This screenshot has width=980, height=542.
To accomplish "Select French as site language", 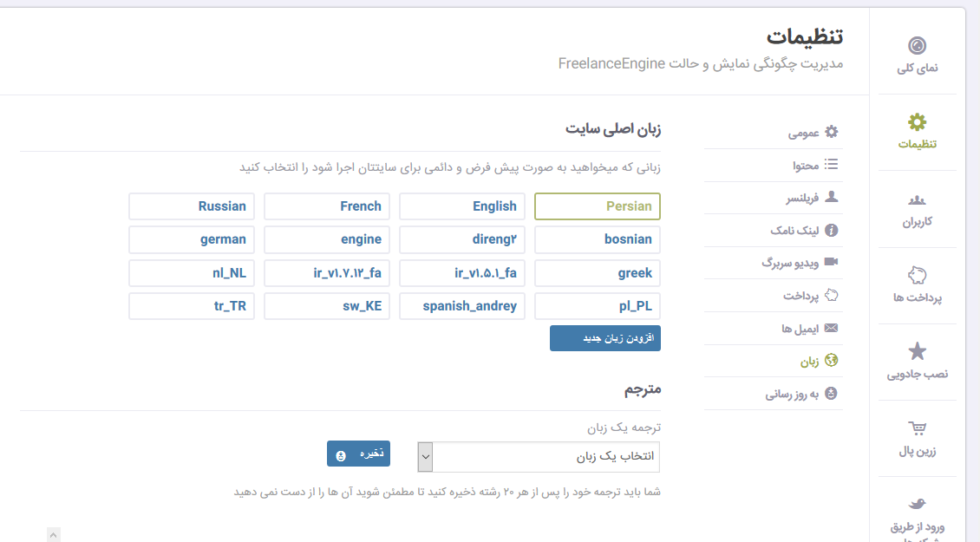I will point(327,206).
